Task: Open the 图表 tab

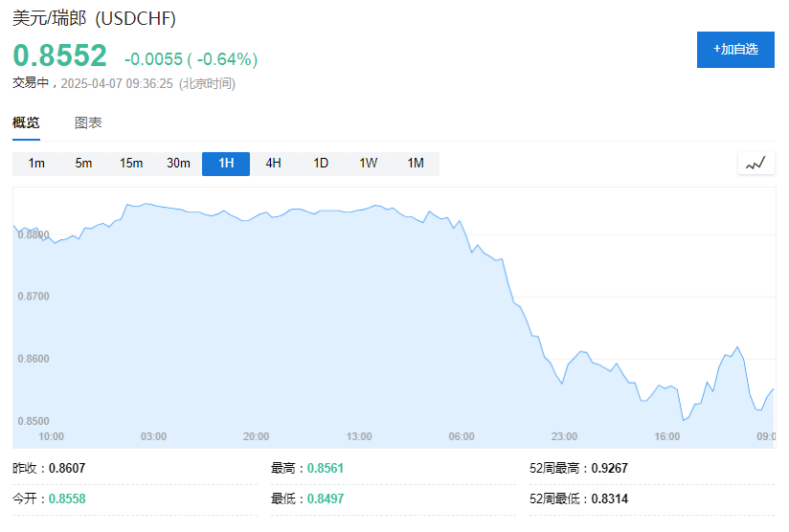Action: (x=88, y=122)
